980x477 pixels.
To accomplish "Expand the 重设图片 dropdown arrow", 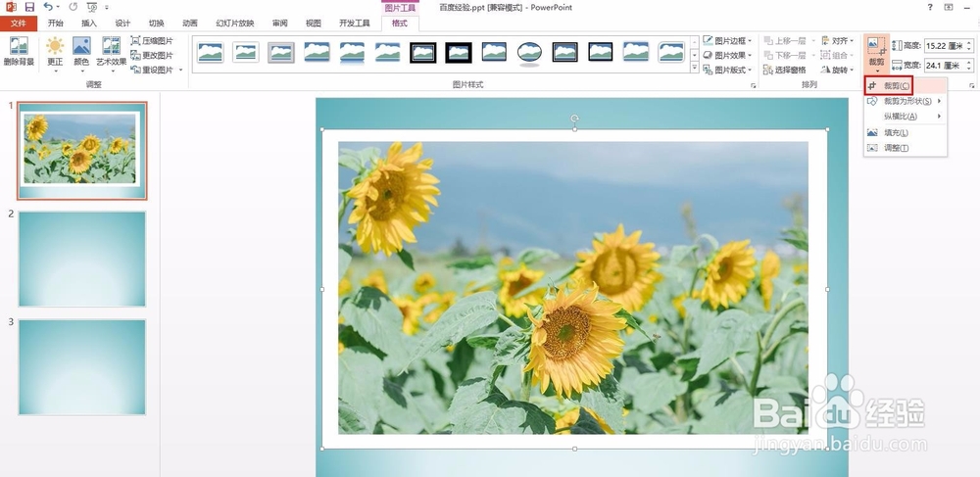I will 181,70.
